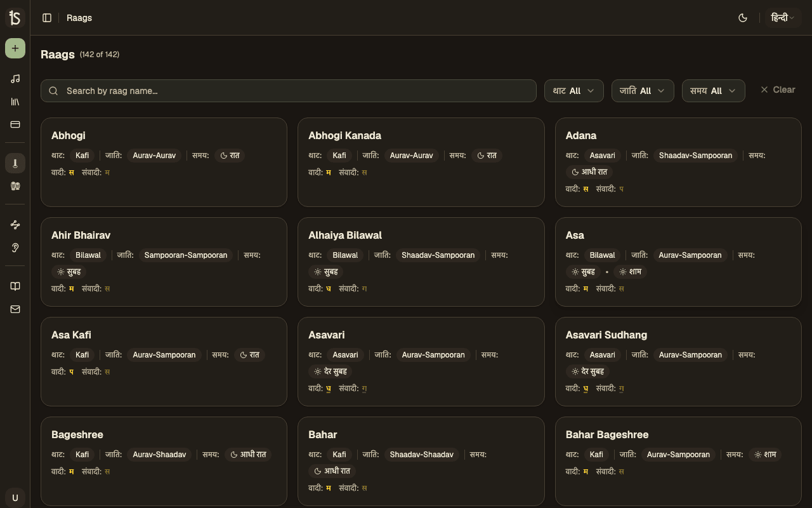The image size is (812, 508).
Task: Open the Alhaiya Bilawal raag card
Action: click(421, 262)
